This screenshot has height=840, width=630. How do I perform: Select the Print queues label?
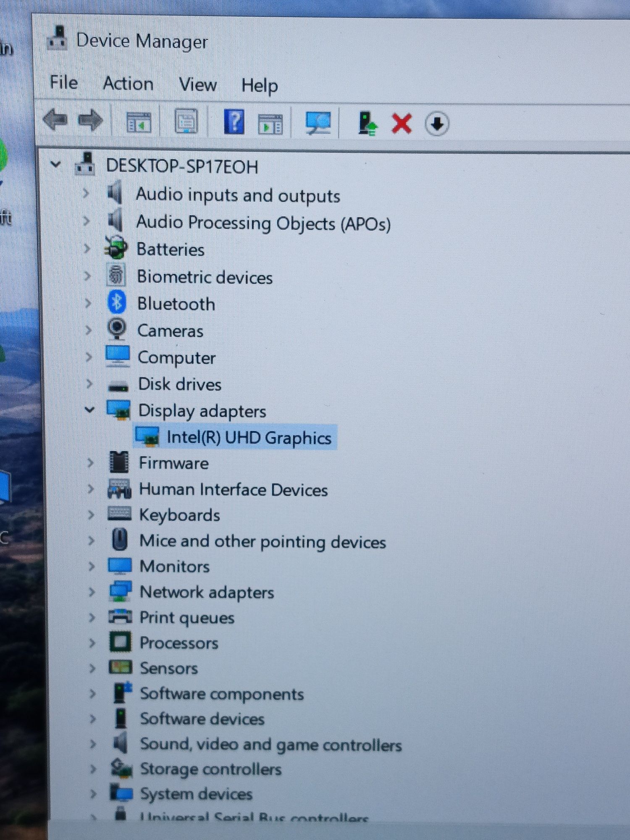(x=187, y=618)
